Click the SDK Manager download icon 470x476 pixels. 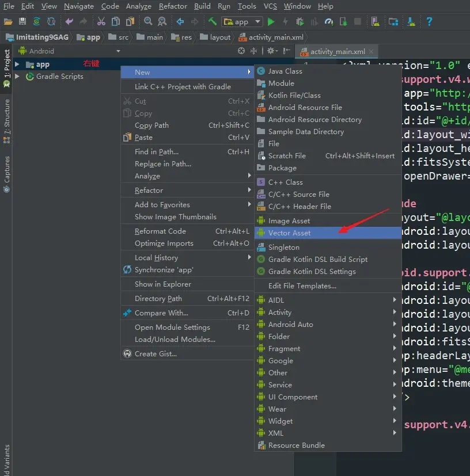pyautogui.click(x=411, y=21)
